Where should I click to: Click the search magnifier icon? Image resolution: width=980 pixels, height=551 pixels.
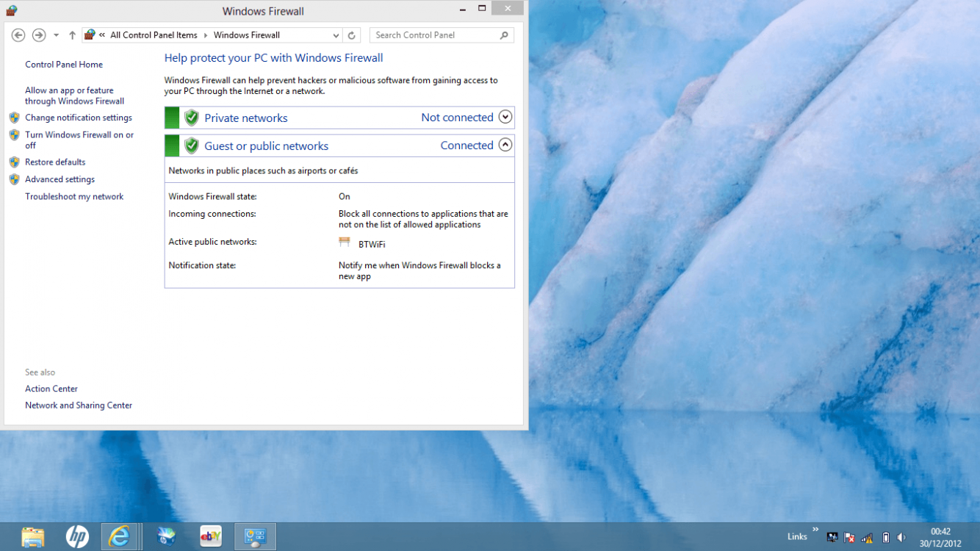point(504,35)
